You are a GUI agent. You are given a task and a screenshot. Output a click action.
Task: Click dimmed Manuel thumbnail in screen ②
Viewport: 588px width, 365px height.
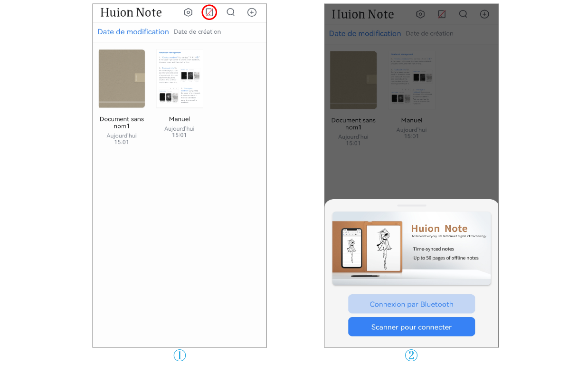pyautogui.click(x=411, y=80)
